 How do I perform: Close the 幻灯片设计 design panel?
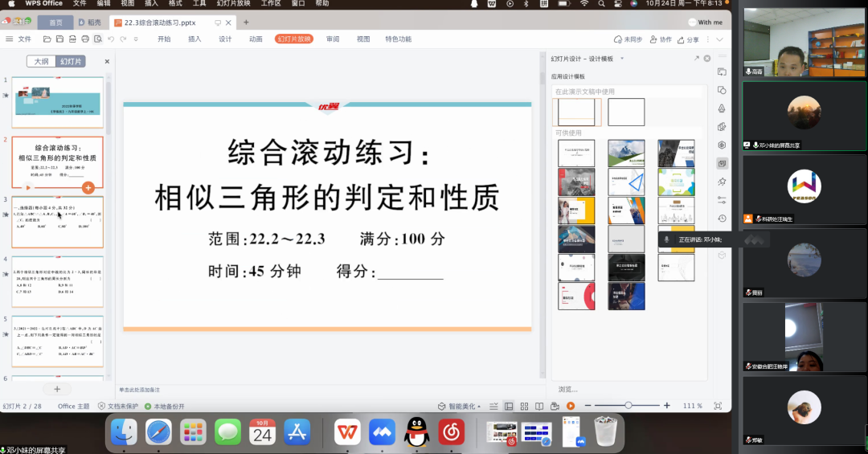[x=707, y=58]
